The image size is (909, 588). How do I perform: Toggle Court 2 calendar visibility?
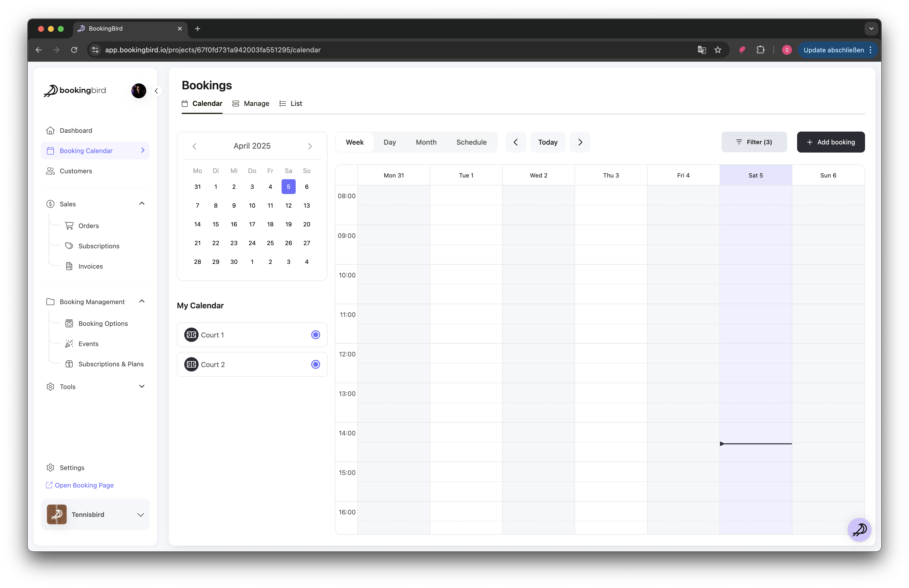coord(315,364)
